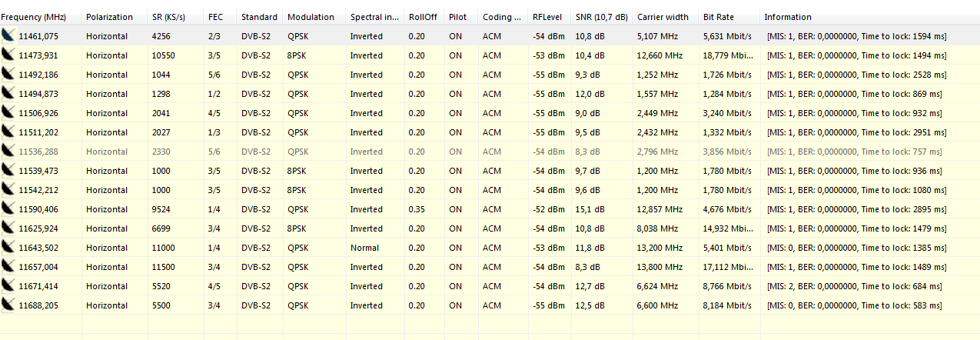Screen dimensions: 980x340
Task: Click satellite dish icon for 11671,414 row
Action: [x=8, y=286]
